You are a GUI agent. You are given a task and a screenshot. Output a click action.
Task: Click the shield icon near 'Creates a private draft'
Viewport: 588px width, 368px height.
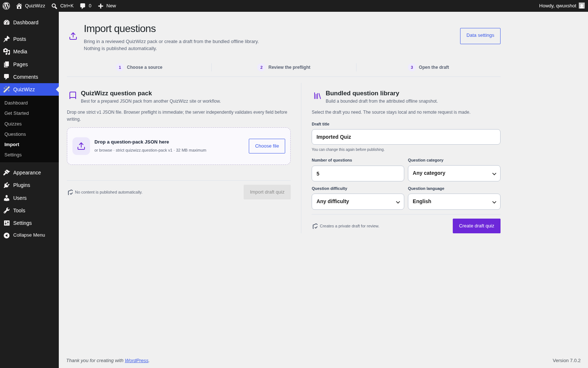pyautogui.click(x=315, y=226)
